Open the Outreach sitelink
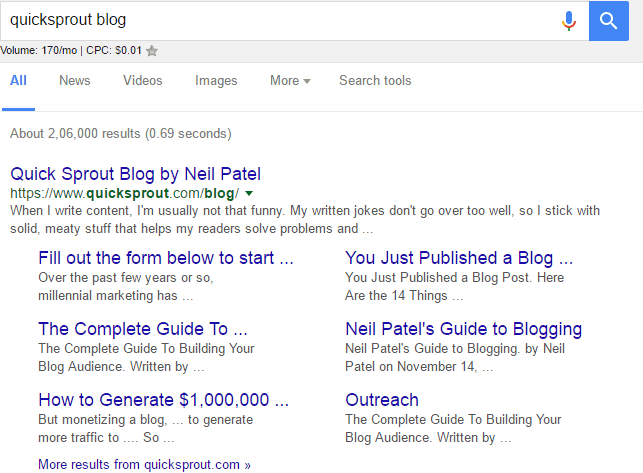The width and height of the screenshot is (643, 473). 382,400
